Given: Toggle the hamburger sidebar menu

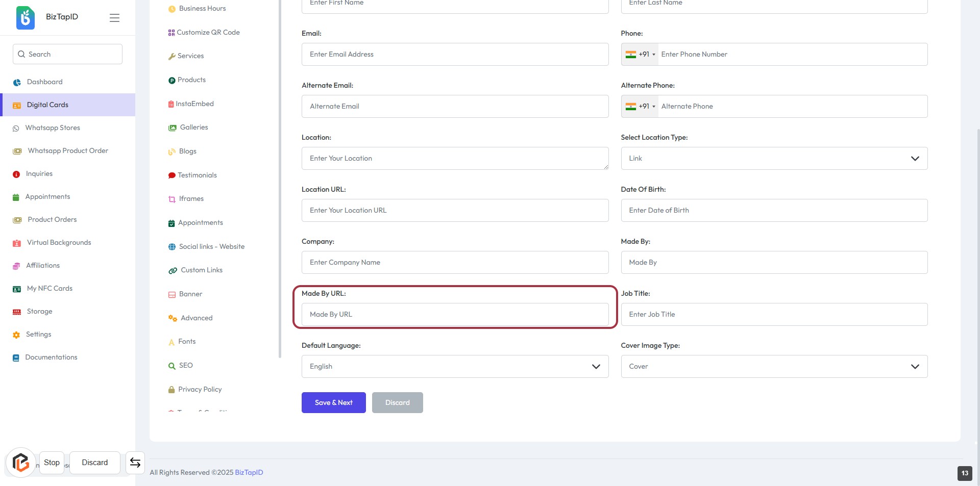Looking at the screenshot, I should 114,18.
